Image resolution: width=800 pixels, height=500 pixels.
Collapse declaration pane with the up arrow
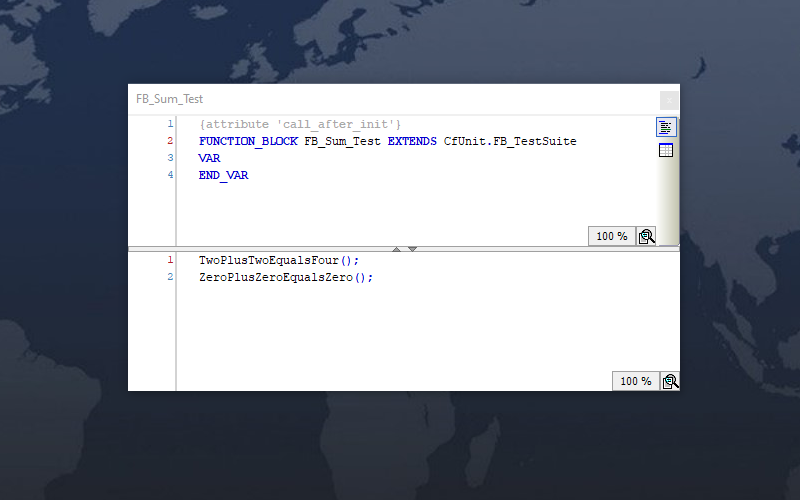[397, 248]
